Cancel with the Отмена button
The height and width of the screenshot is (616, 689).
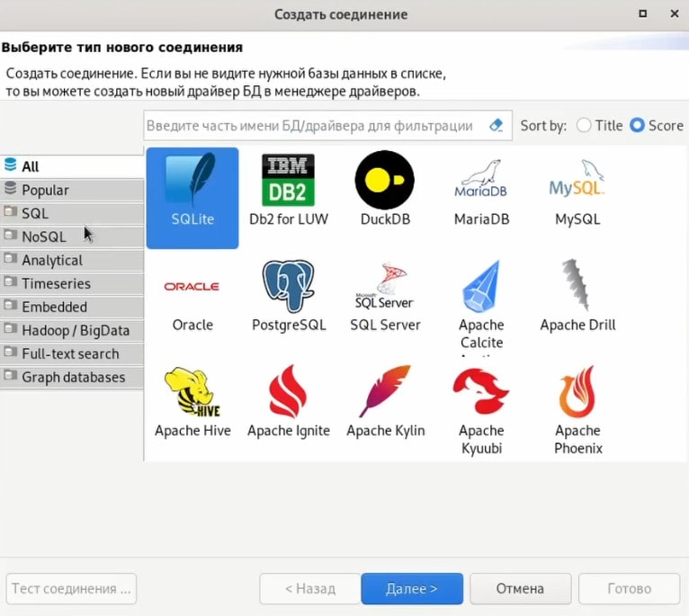click(520, 588)
